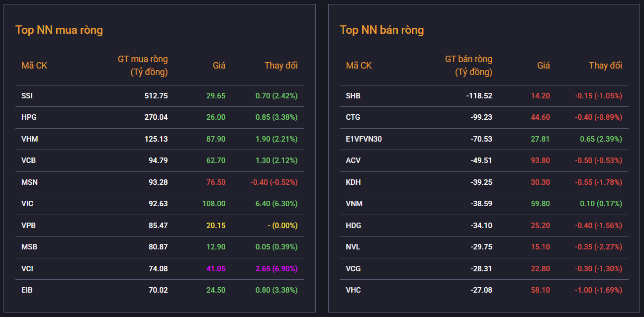
Task: Open the EIB ticker symbol
Action: coord(27,290)
